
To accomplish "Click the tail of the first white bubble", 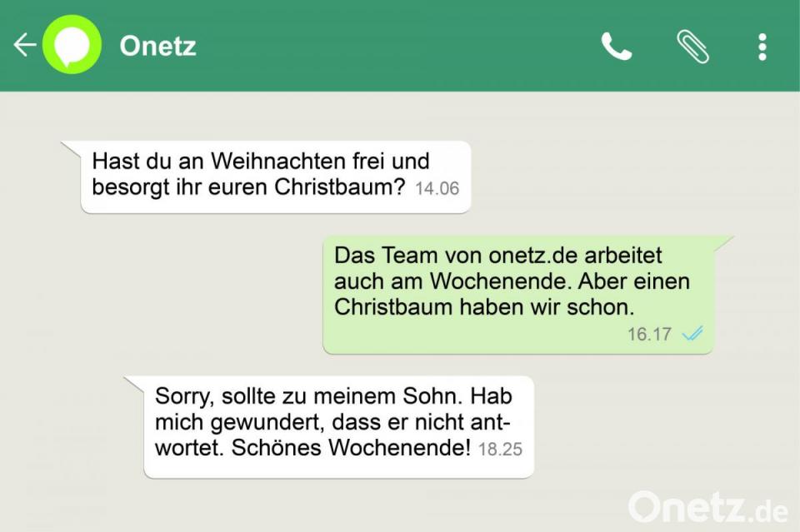I will pyautogui.click(x=72, y=149).
